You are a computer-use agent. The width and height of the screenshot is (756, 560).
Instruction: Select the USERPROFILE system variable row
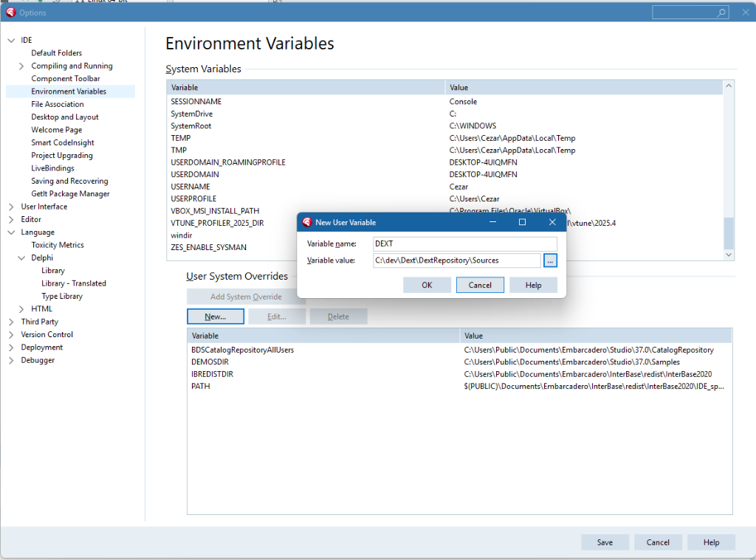click(444, 199)
